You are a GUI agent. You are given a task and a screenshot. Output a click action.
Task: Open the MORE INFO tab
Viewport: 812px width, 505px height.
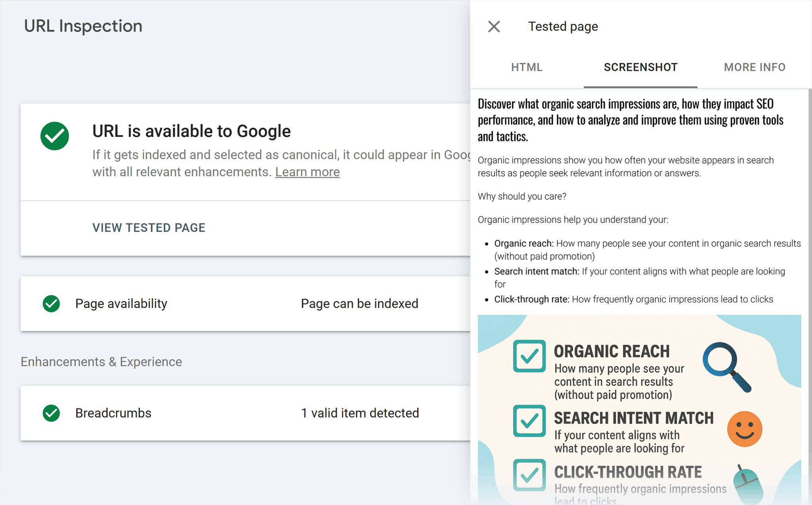tap(755, 67)
